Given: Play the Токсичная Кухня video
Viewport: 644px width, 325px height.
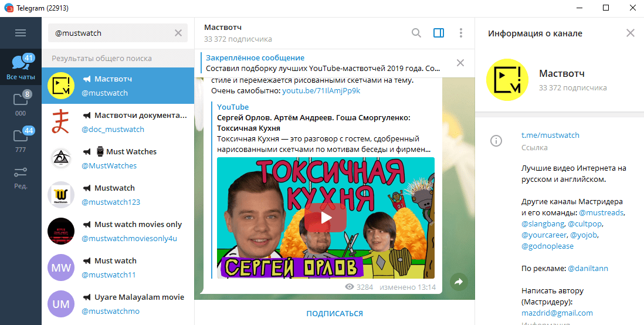Looking at the screenshot, I should coord(326,218).
